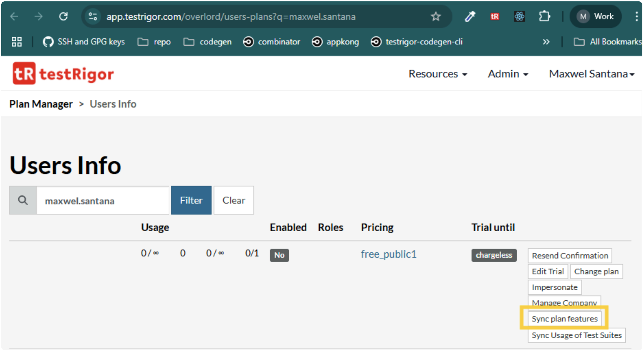This screenshot has height=351, width=644.
Task: Open the apps grid icon in the bookmarks bar
Action: pos(17,42)
